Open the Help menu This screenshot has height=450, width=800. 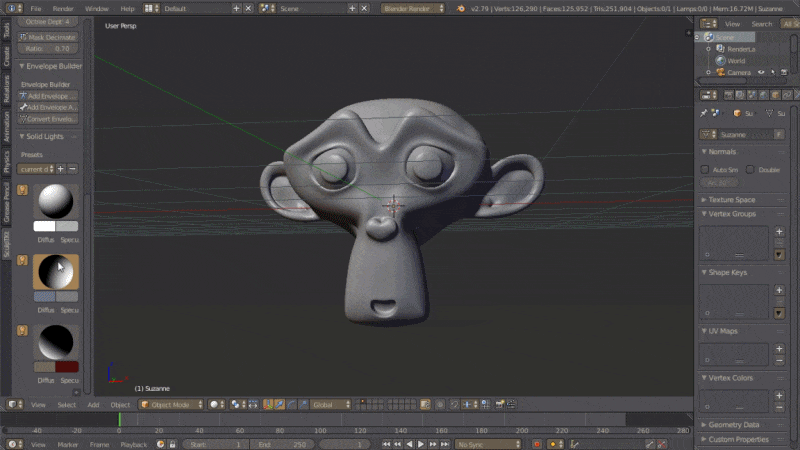coord(127,9)
